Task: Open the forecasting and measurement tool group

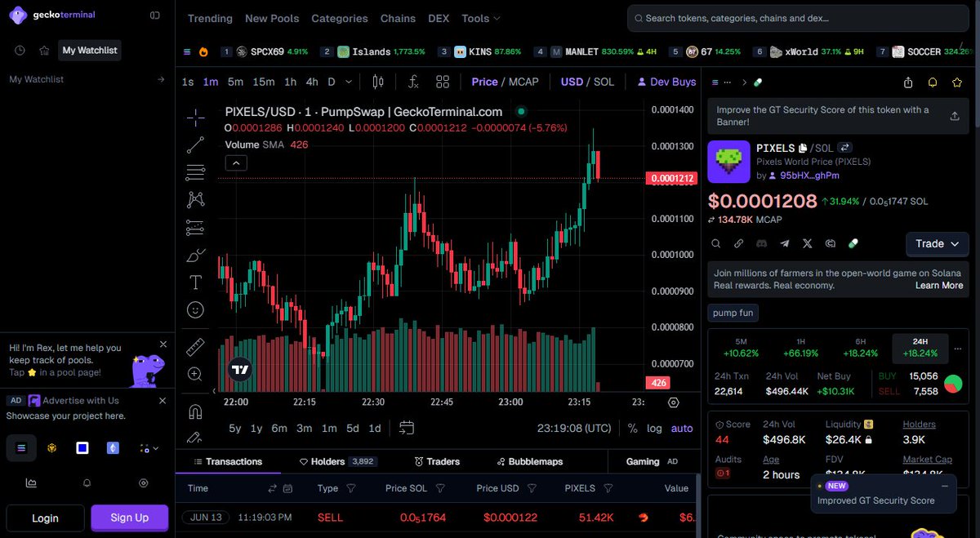Action: (x=195, y=227)
